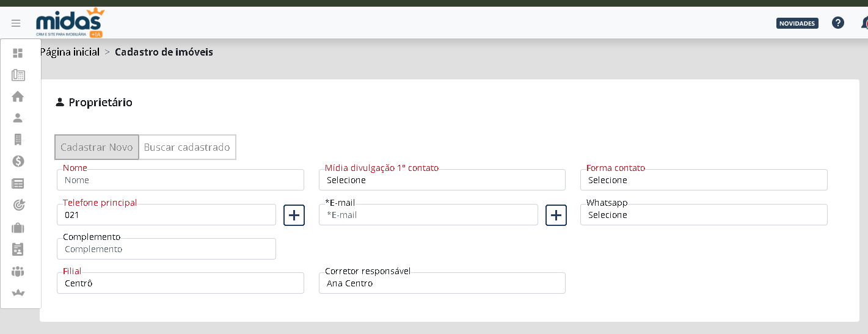Go to Página inicial breadcrumb link

(x=70, y=53)
